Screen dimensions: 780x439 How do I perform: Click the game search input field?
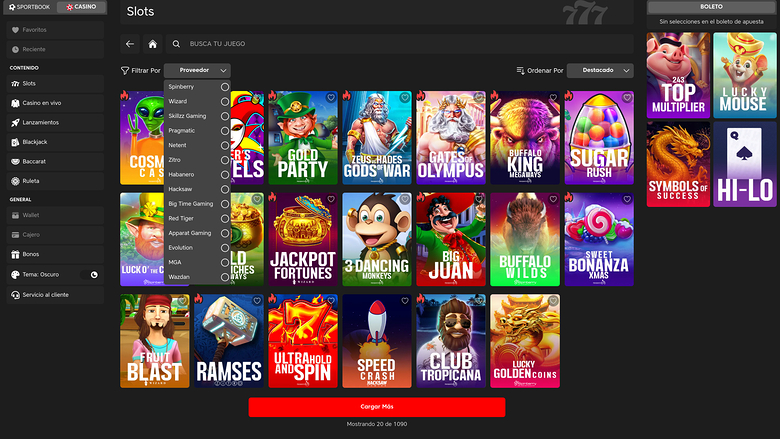tap(400, 44)
